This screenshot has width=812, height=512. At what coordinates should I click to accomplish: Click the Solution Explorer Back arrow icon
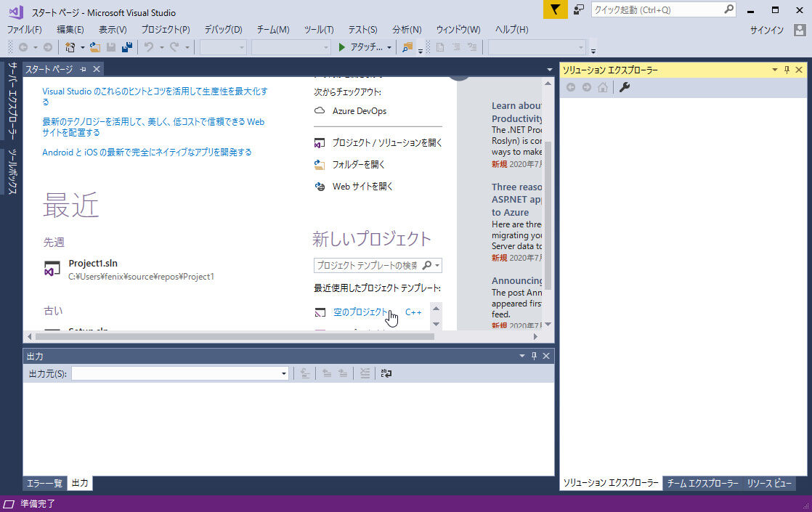571,87
